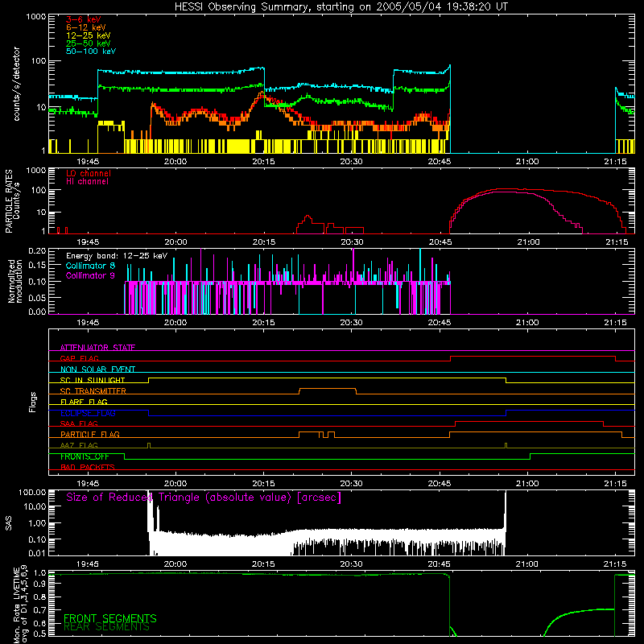This screenshot has height=644, width=644.
Task: Click the REAR SEGMENTS legend label
Action: pyautogui.click(x=106, y=627)
